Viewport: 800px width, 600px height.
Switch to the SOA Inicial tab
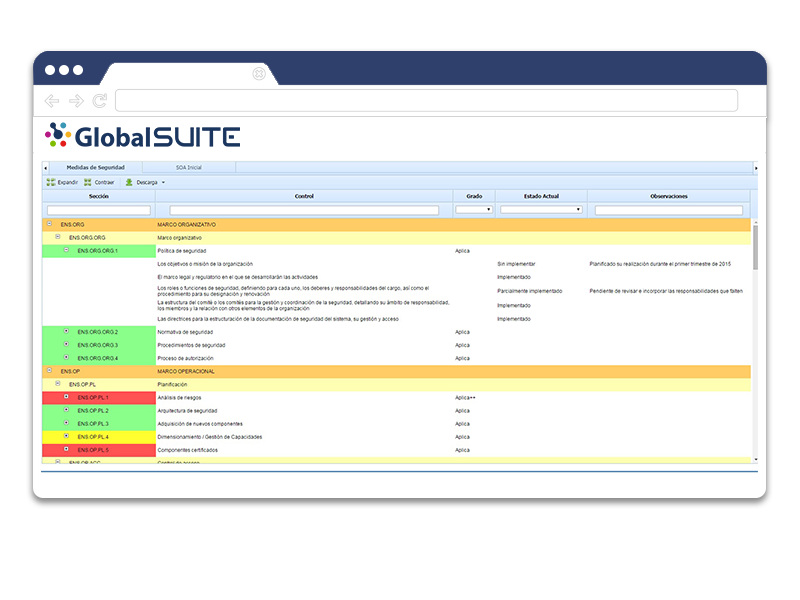click(x=190, y=167)
